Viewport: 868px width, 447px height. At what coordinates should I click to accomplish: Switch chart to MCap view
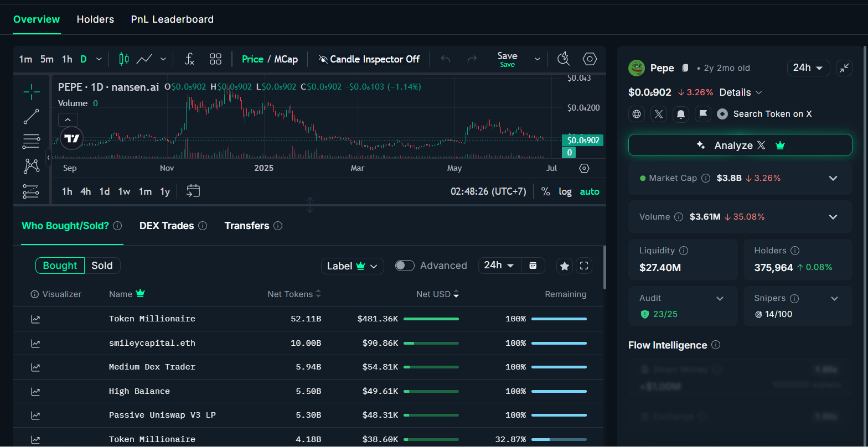click(286, 59)
